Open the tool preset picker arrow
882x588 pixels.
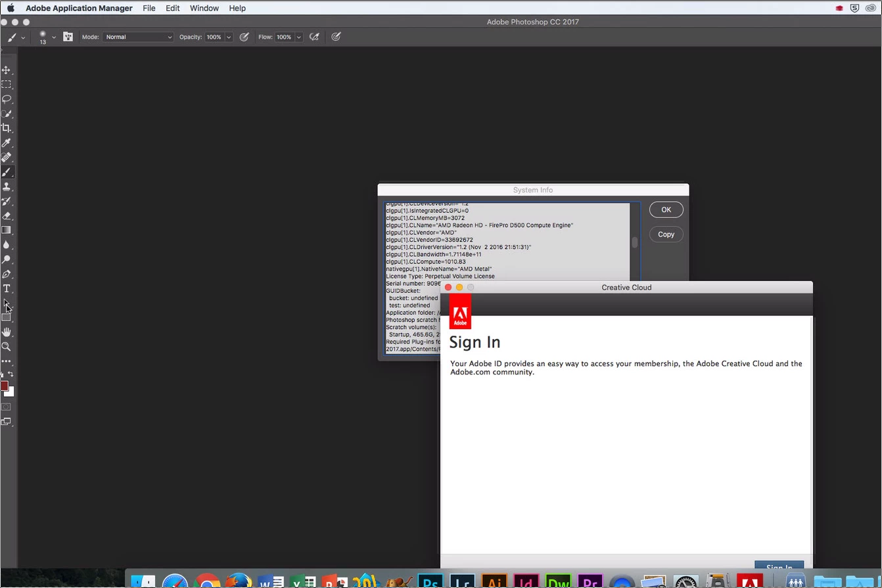23,37
